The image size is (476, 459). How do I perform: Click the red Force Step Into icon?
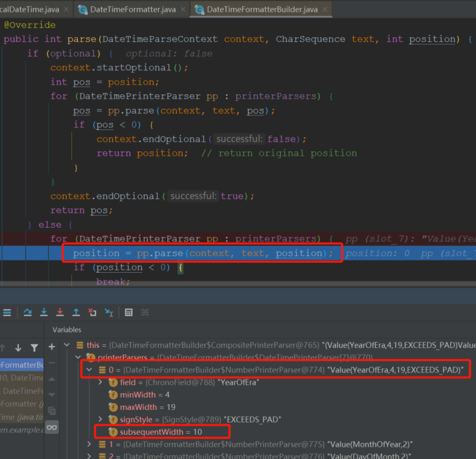(60, 312)
